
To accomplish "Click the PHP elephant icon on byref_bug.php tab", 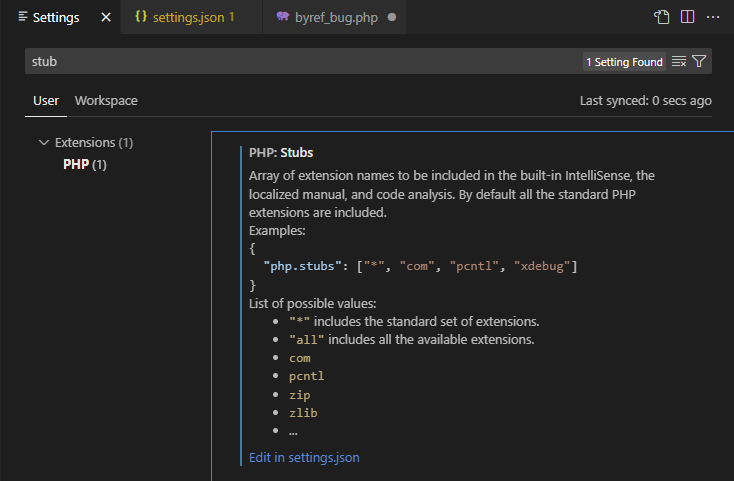I will point(285,17).
